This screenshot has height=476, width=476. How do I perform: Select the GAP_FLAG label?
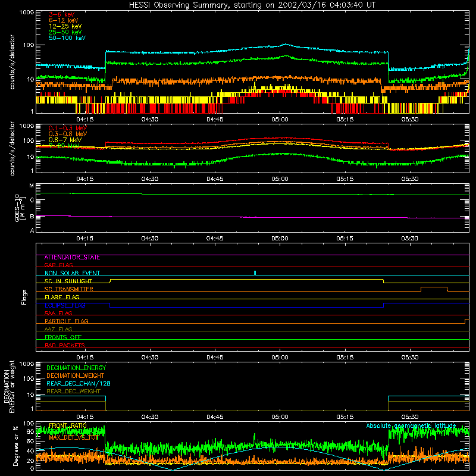(x=58, y=265)
